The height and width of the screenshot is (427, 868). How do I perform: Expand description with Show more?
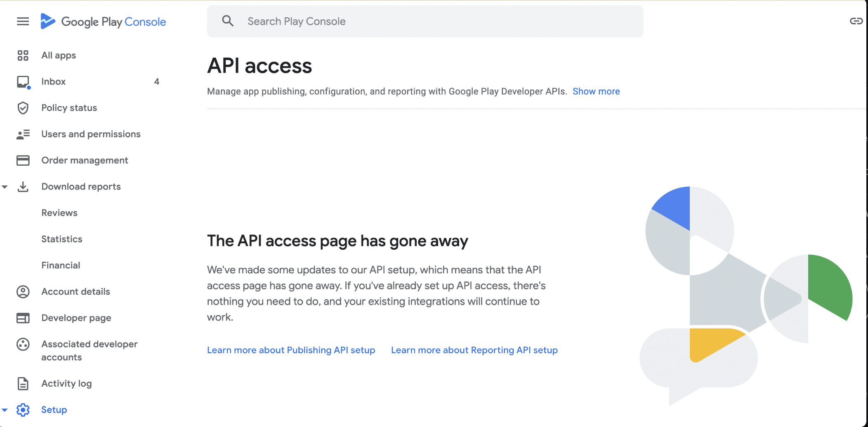pos(596,91)
